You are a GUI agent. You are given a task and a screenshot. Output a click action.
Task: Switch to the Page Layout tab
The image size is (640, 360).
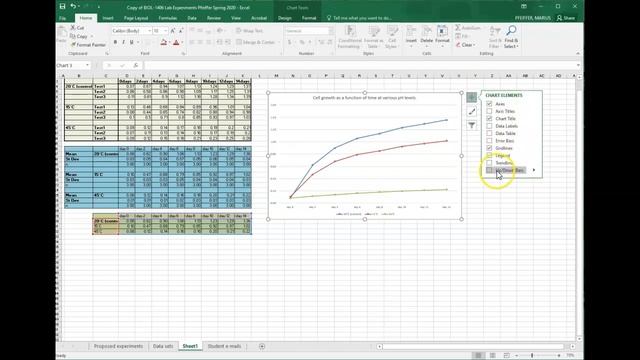click(136, 18)
